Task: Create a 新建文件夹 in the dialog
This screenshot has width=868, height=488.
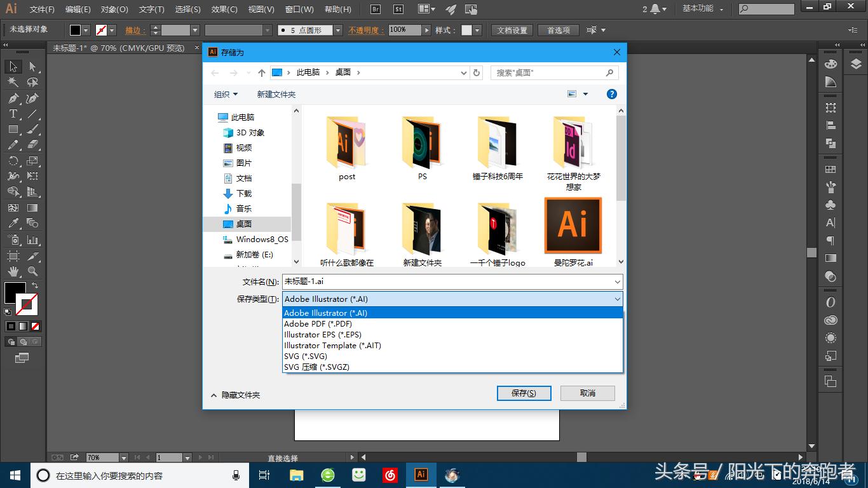Action: pos(276,93)
